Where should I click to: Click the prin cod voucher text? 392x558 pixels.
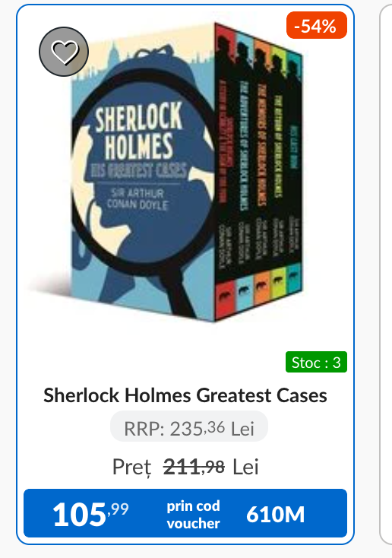[194, 515]
